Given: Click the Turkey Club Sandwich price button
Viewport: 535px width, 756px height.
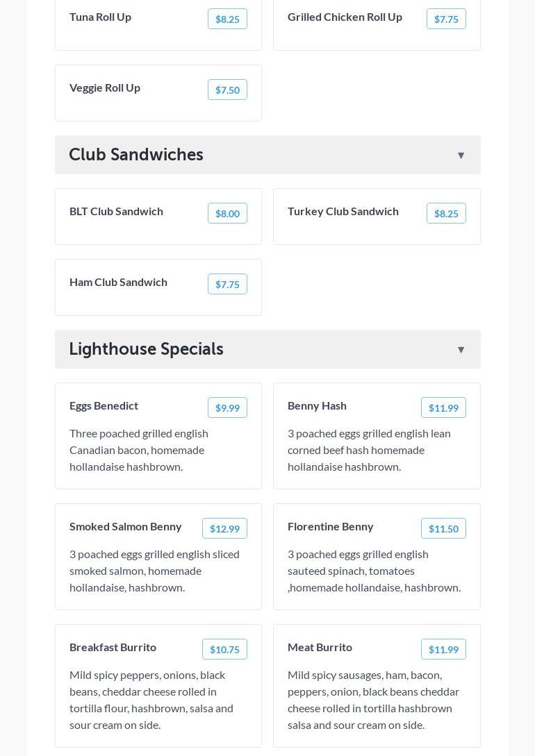Looking at the screenshot, I should (x=446, y=214).
